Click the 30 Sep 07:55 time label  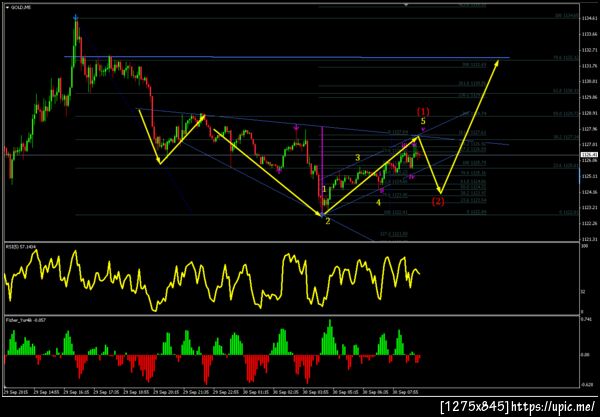coord(406,392)
